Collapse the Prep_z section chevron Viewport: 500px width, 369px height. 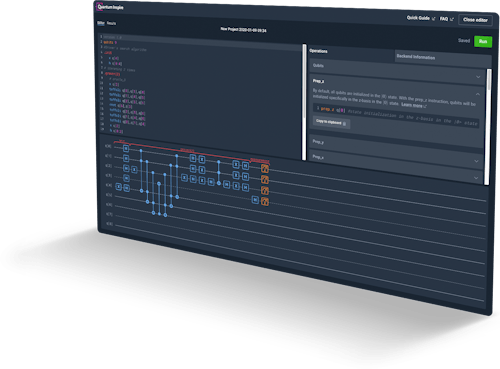click(x=478, y=94)
